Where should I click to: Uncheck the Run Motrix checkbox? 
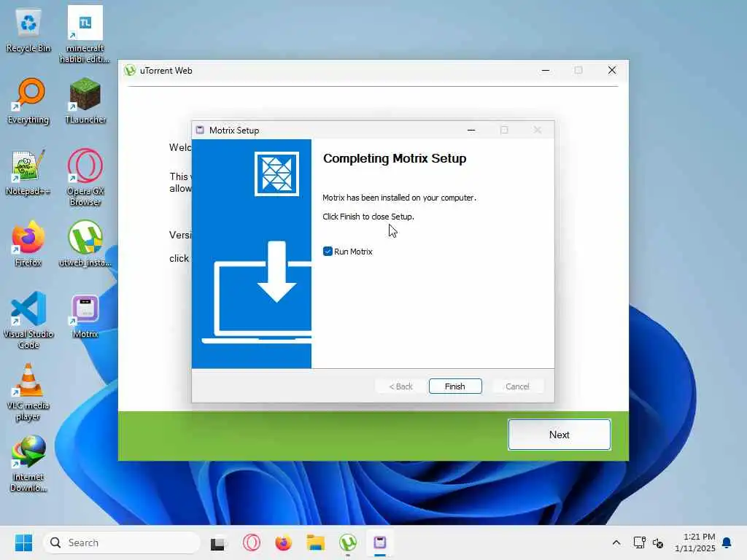(328, 252)
